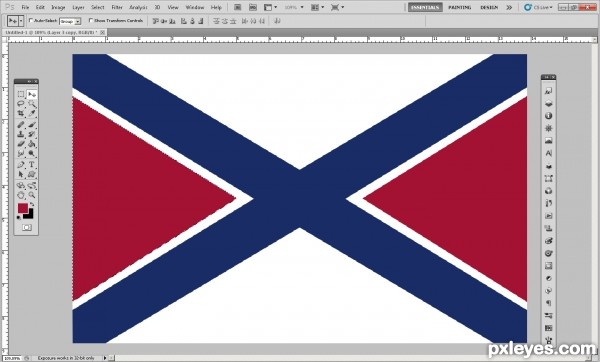Select the History Brush tool

(x=32, y=134)
